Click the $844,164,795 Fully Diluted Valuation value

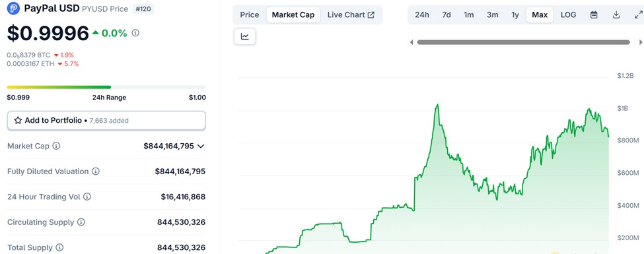click(x=180, y=171)
